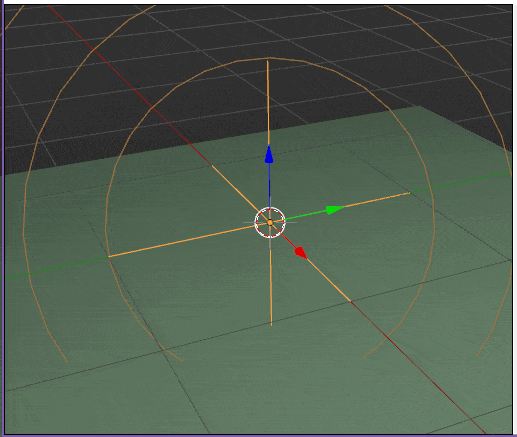This screenshot has height=437, width=517.
Task: Click the green Y-axis gizmo arrowhead
Action: pos(335,210)
